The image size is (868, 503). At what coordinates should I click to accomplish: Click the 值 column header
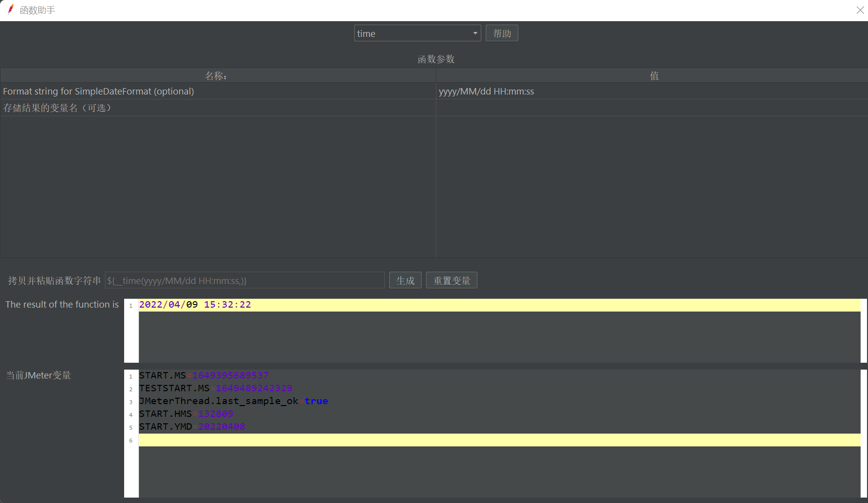pos(652,75)
